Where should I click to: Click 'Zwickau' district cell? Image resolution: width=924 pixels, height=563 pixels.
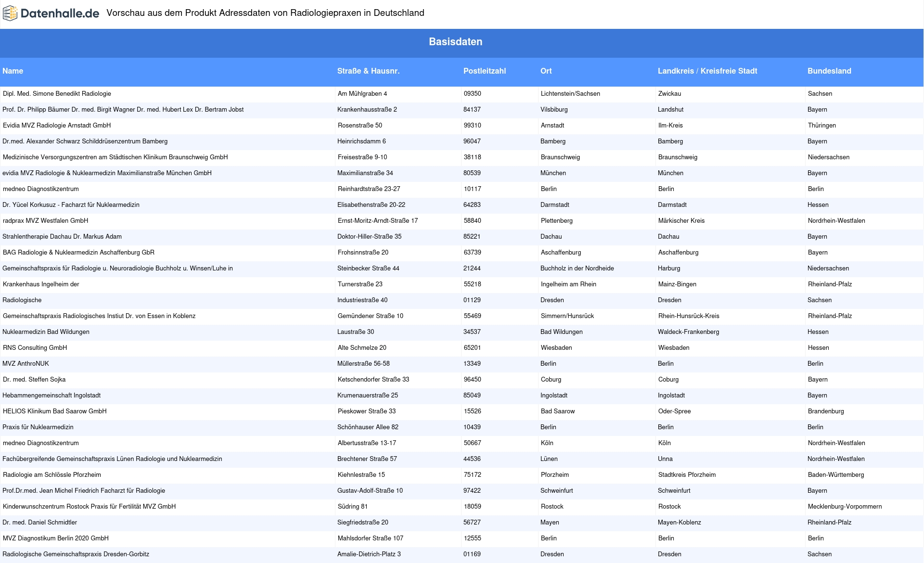[669, 94]
